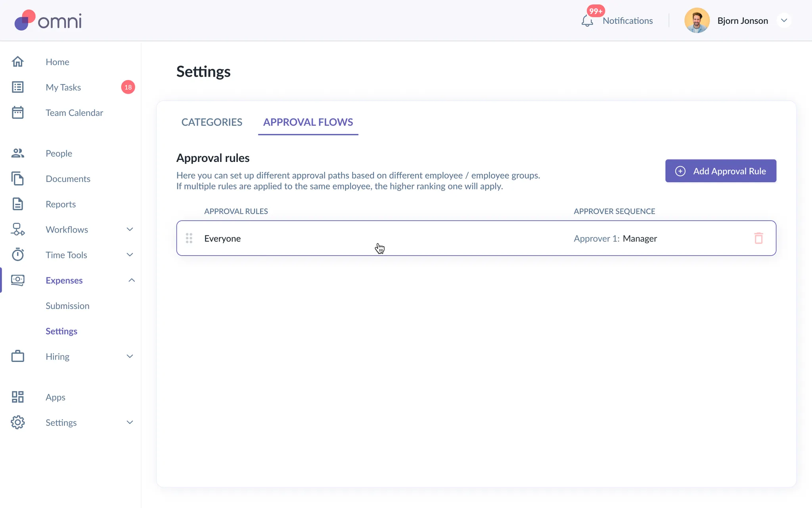Click the Home house icon
This screenshot has width=812, height=508.
pos(18,62)
